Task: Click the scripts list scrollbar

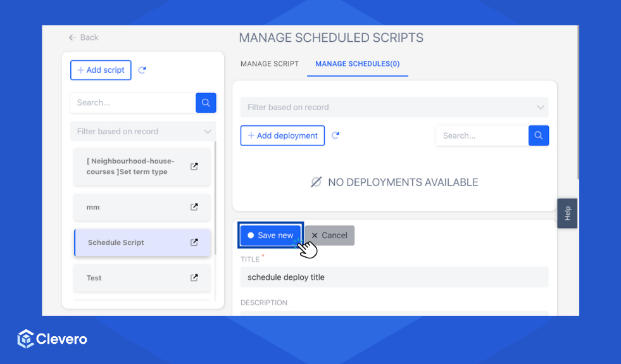Action: click(x=215, y=198)
